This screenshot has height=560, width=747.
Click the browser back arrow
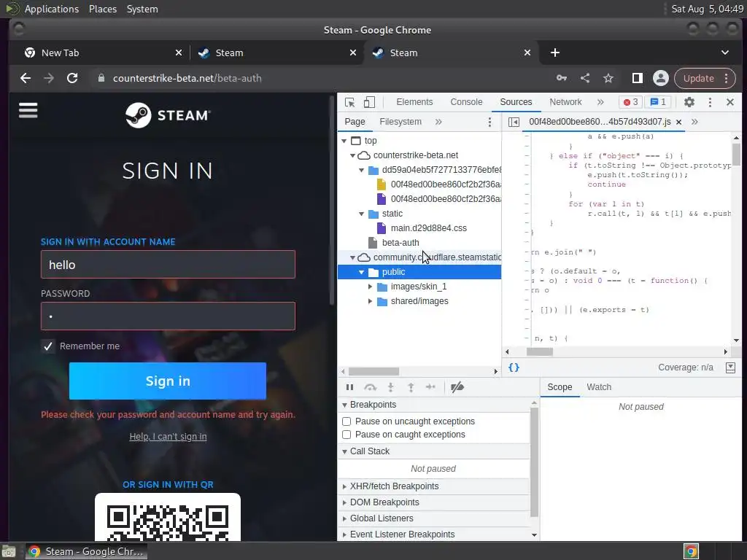pos(26,78)
